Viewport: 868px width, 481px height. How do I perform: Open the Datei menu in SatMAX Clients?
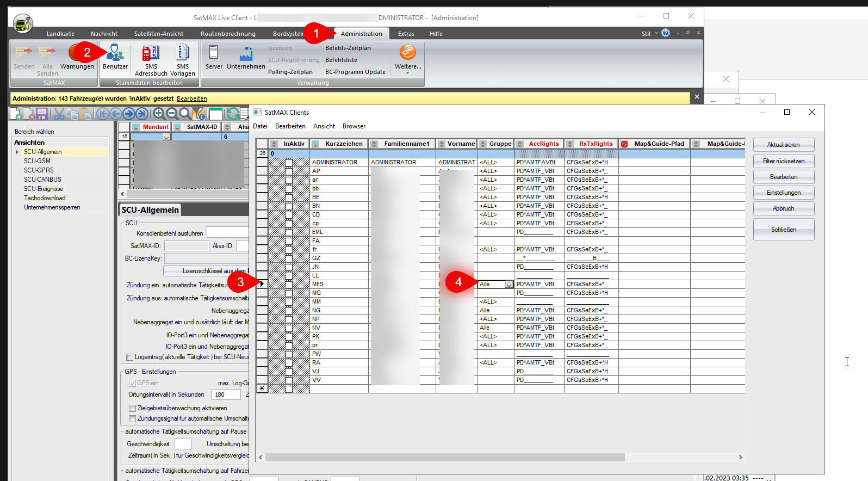pos(261,126)
